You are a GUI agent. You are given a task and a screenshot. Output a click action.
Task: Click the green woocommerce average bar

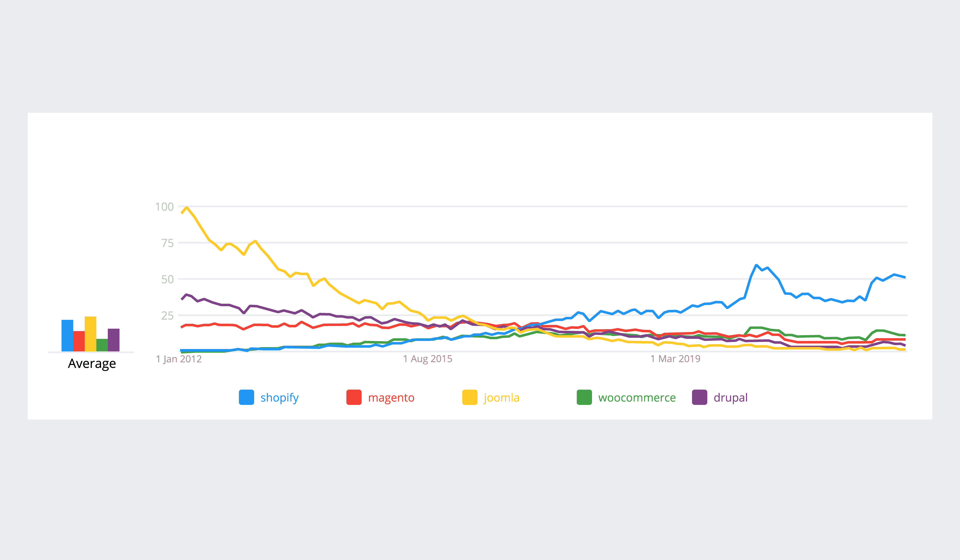[102, 345]
